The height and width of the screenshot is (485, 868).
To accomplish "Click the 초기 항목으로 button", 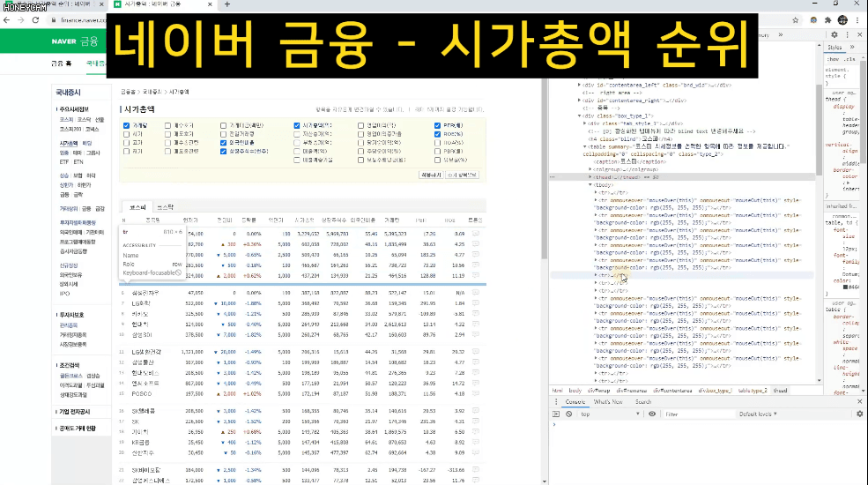I will [x=462, y=175].
